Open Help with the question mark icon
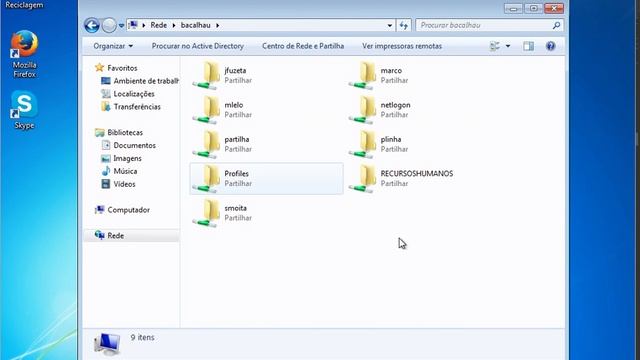The height and width of the screenshot is (360, 640). [x=550, y=46]
